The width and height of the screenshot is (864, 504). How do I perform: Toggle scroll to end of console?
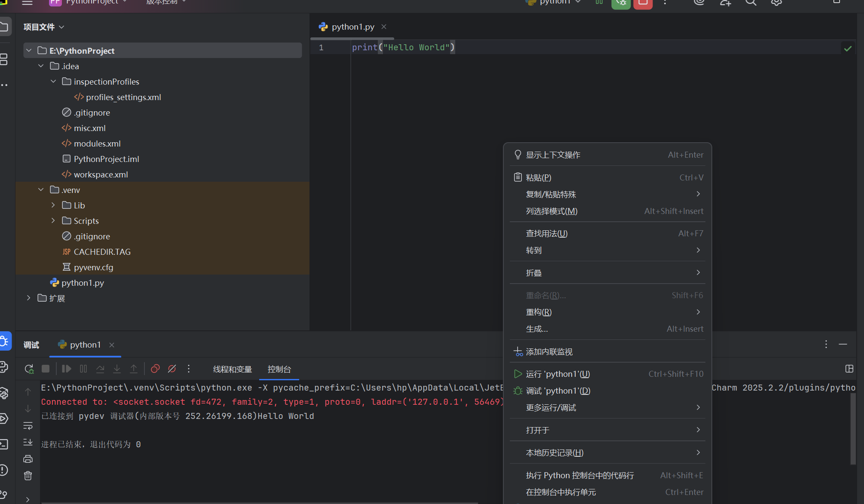[28, 442]
